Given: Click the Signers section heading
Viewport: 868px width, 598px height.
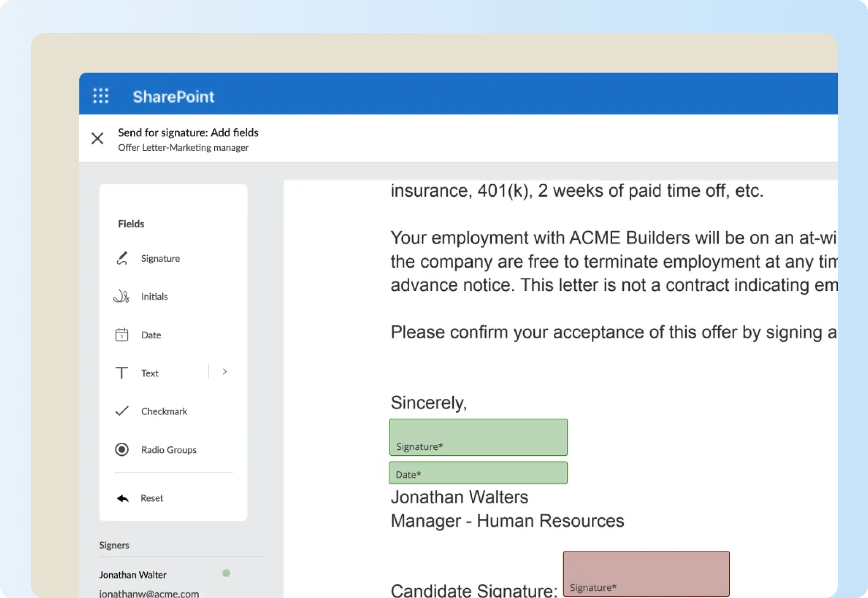Looking at the screenshot, I should tap(114, 545).
